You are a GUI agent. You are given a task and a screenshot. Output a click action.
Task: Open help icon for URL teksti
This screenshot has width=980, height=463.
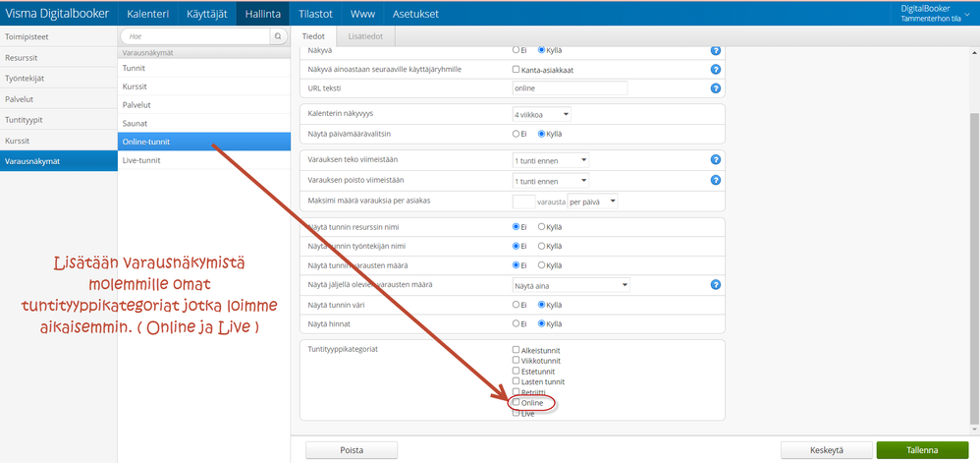click(x=716, y=88)
